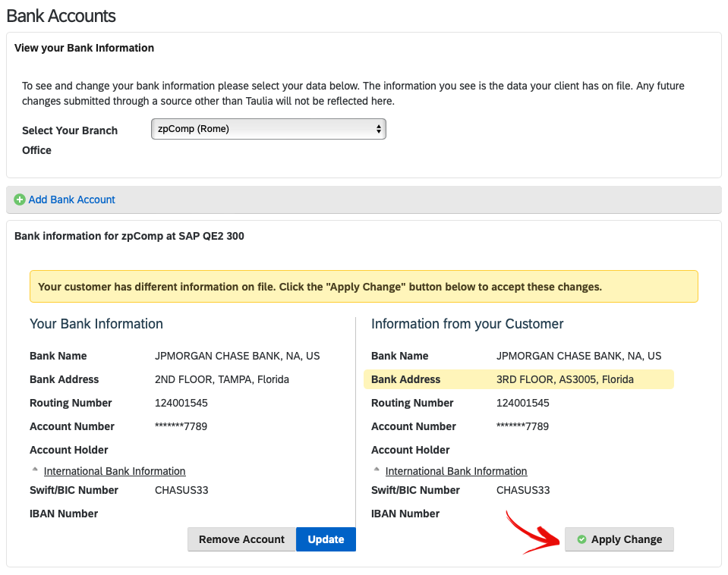Click the Remove Account button
This screenshot has height=575, width=728.
241,539
